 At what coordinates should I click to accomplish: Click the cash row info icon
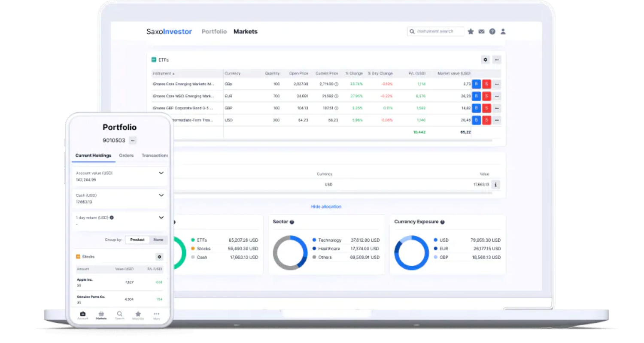pos(495,185)
